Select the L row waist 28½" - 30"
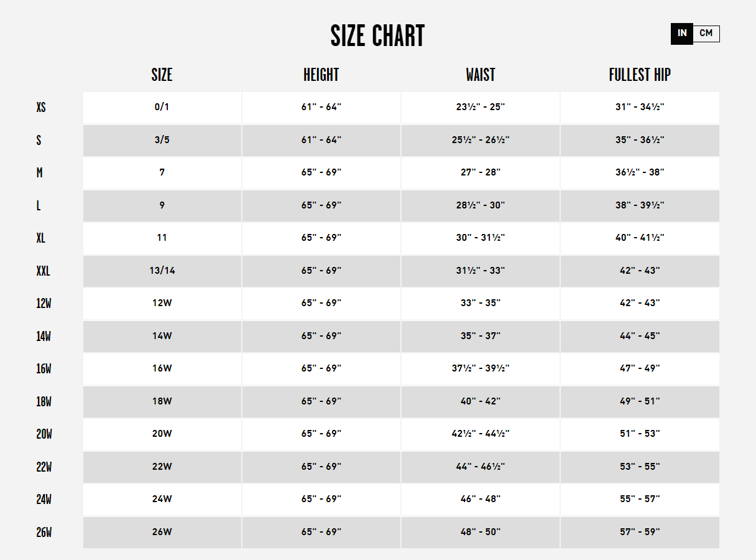 [x=481, y=206]
